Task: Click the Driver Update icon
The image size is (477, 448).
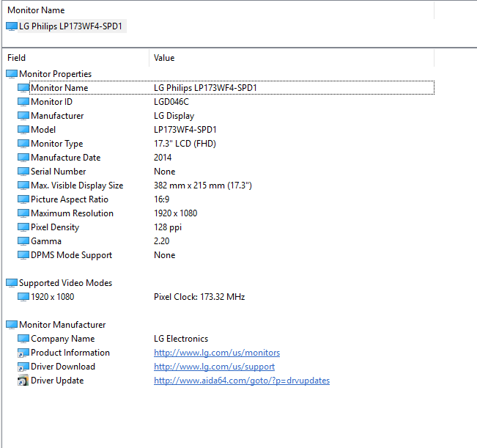Action: 23,381
